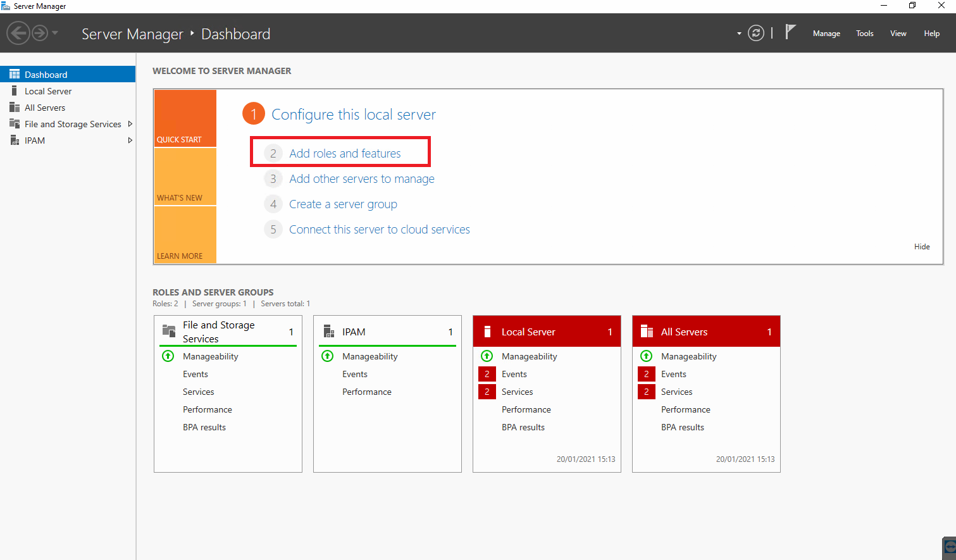Image resolution: width=956 pixels, height=560 pixels.
Task: Click the Server Manager title bar icon
Action: point(6,6)
